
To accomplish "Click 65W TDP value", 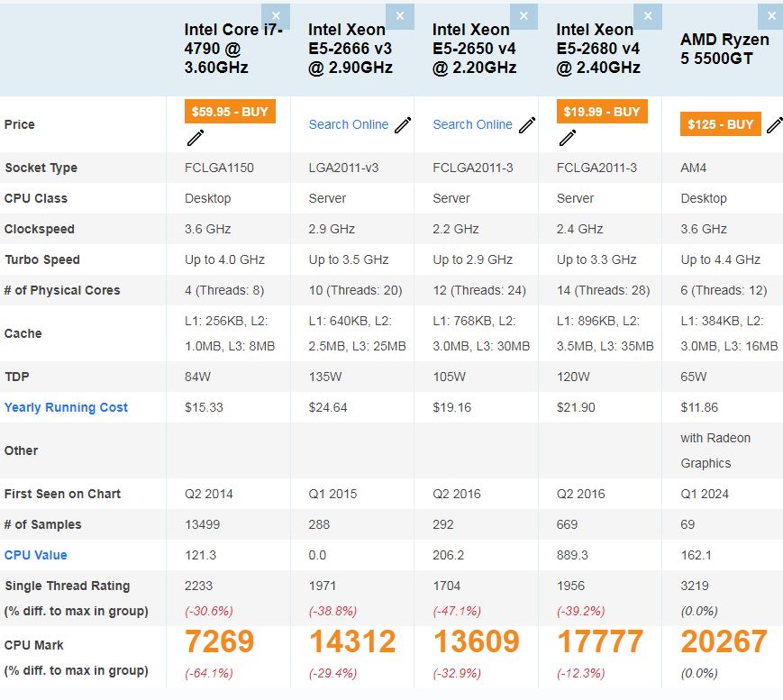I will pos(694,377).
